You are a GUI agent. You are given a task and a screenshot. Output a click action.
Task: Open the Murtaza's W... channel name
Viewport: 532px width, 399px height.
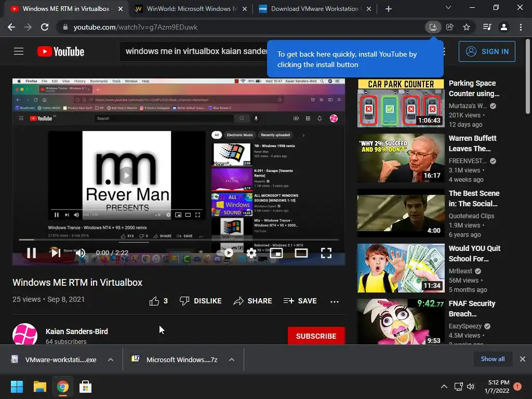coord(468,106)
